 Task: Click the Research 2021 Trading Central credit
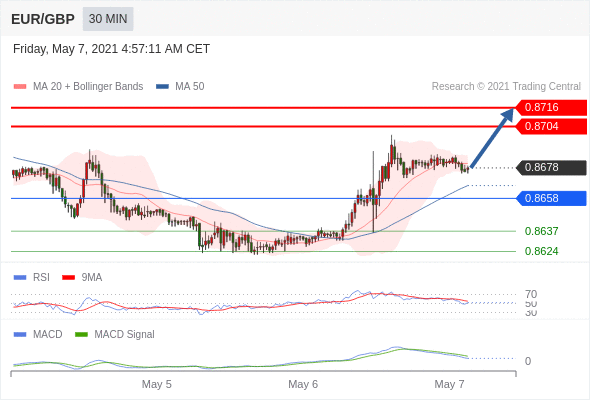pos(506,87)
